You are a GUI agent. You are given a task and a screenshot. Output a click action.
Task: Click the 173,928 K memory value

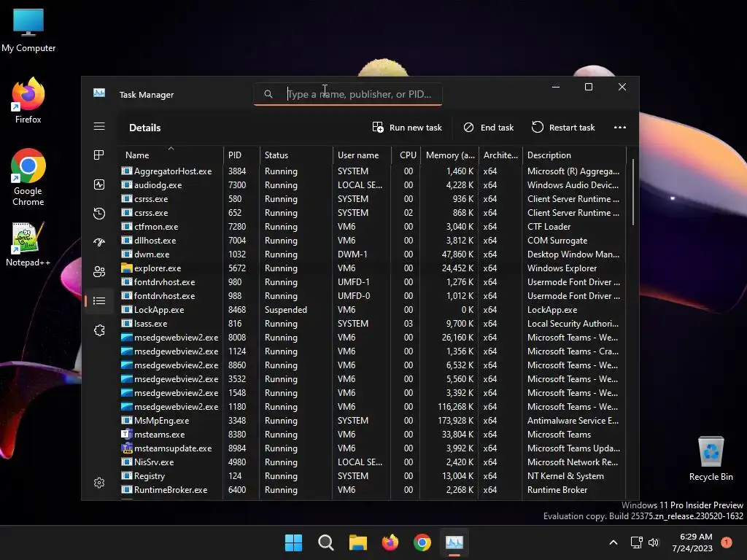[x=455, y=421]
